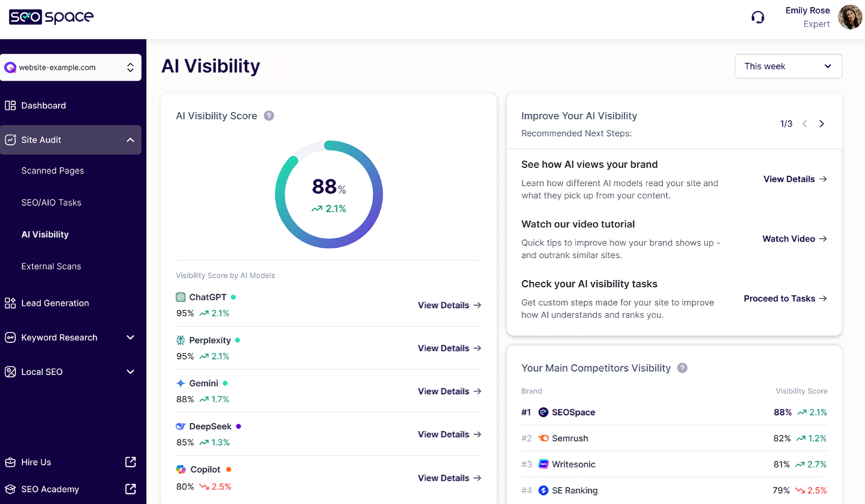Open the Hire Us external link icon
This screenshot has width=865, height=504.
(x=130, y=462)
